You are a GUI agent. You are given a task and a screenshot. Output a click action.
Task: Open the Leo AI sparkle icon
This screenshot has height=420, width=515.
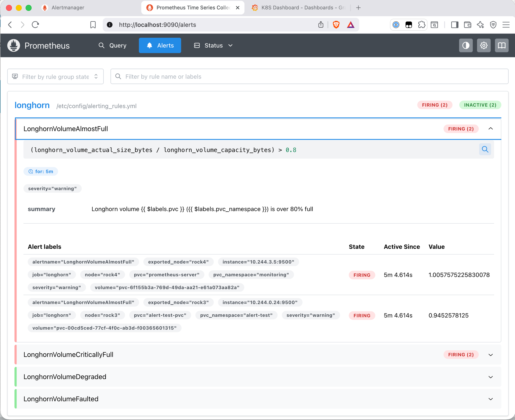tap(480, 25)
